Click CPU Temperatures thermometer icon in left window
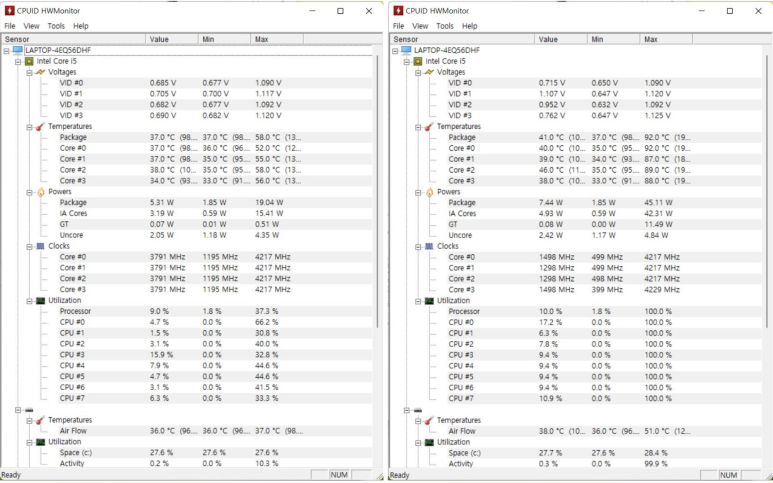This screenshot has height=483, width=773. [40, 127]
